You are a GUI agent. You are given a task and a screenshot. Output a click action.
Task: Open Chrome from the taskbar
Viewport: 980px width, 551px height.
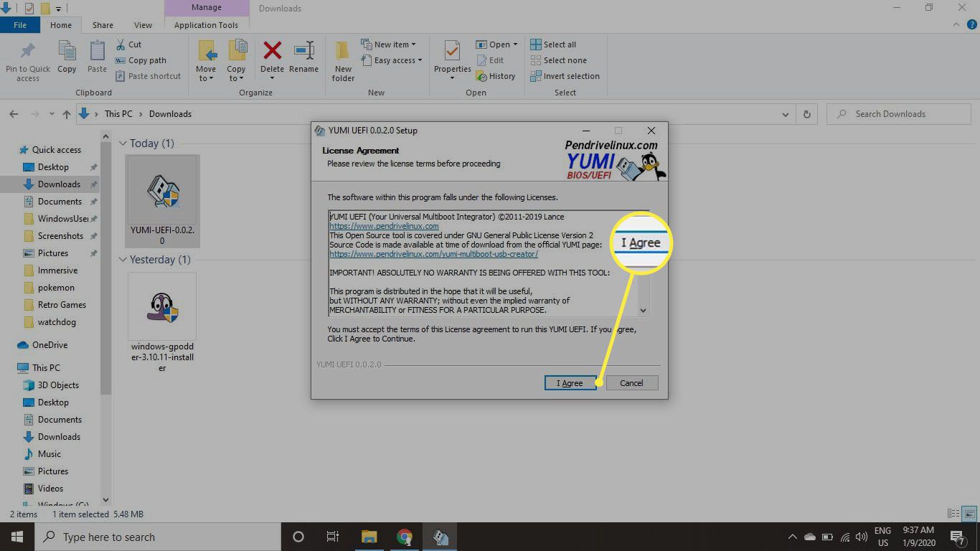coord(405,537)
